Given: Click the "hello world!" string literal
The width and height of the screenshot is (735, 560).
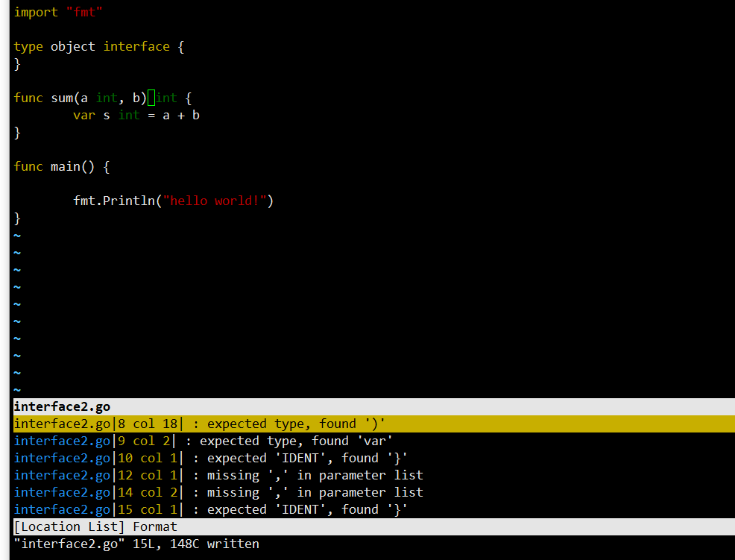Looking at the screenshot, I should pos(215,201).
